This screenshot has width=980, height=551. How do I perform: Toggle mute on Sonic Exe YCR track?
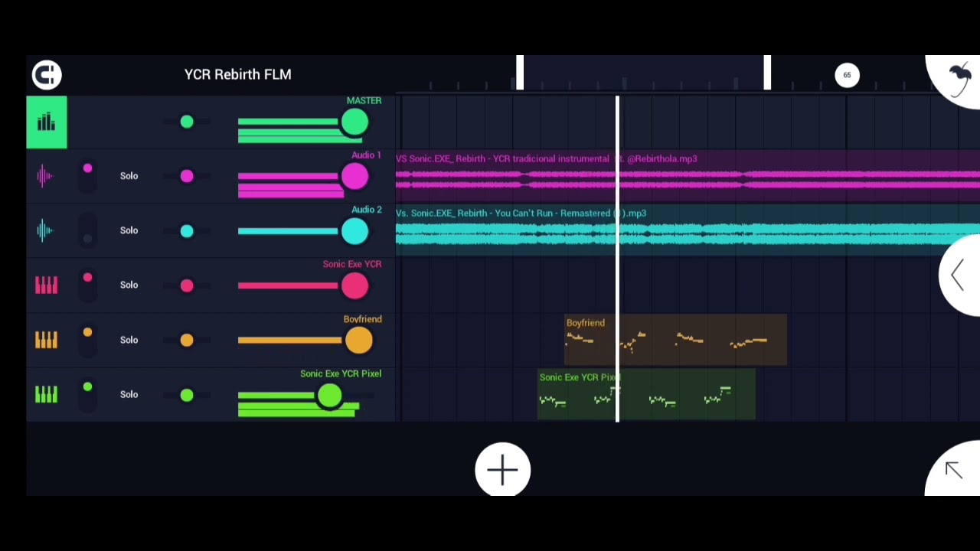(87, 285)
